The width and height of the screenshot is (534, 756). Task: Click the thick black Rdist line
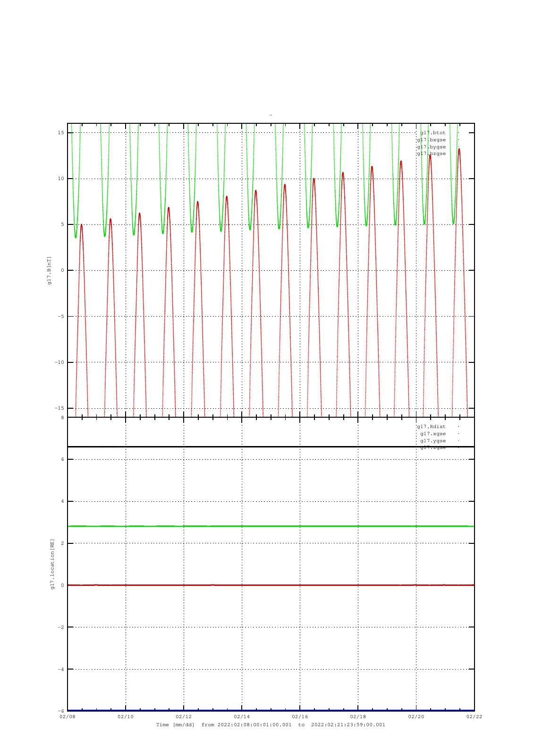271,447
